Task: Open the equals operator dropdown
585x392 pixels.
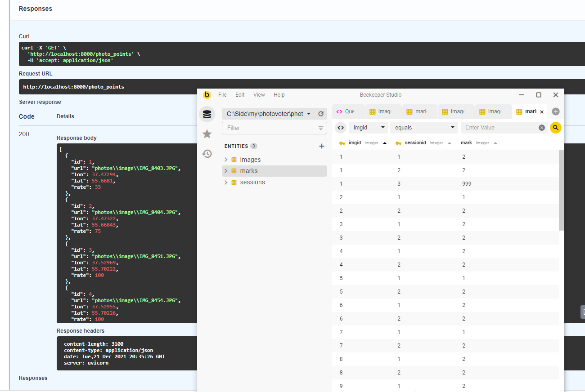Action: pos(424,128)
